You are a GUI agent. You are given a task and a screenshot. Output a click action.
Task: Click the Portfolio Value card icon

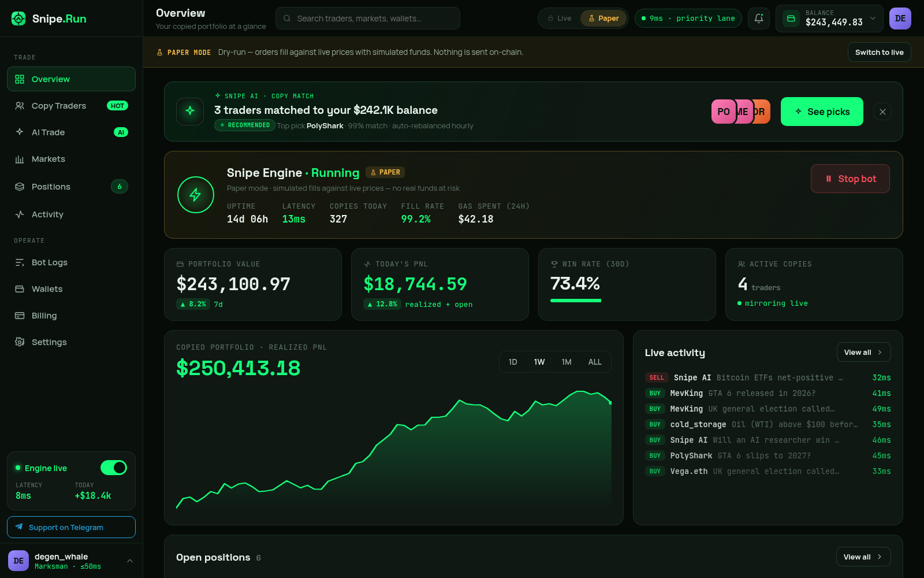point(180,264)
